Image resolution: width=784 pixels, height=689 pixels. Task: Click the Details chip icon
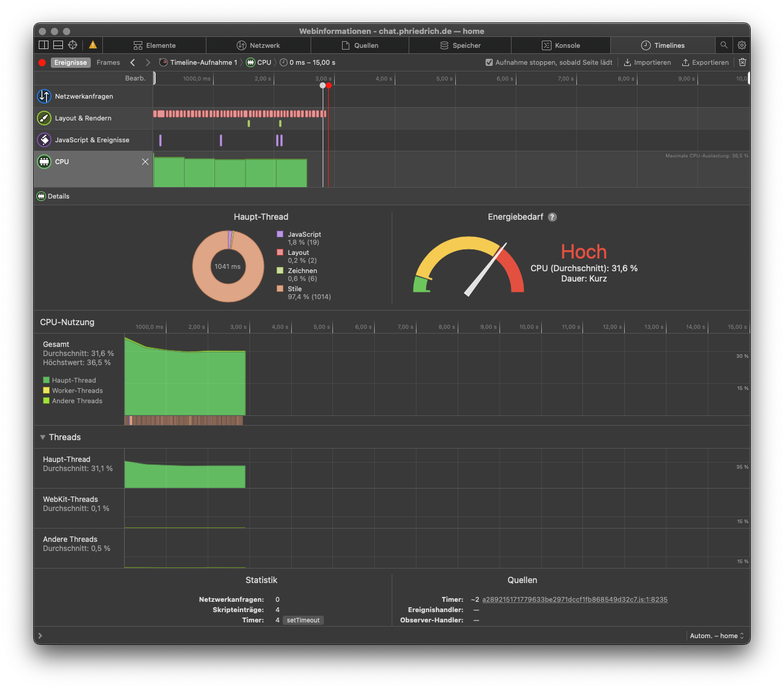(x=41, y=196)
